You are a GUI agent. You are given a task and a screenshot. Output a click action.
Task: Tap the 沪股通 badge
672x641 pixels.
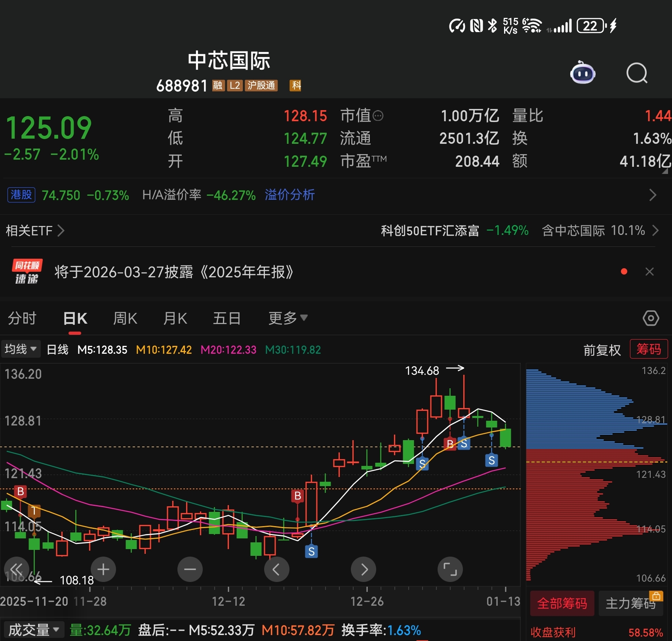[x=261, y=86]
